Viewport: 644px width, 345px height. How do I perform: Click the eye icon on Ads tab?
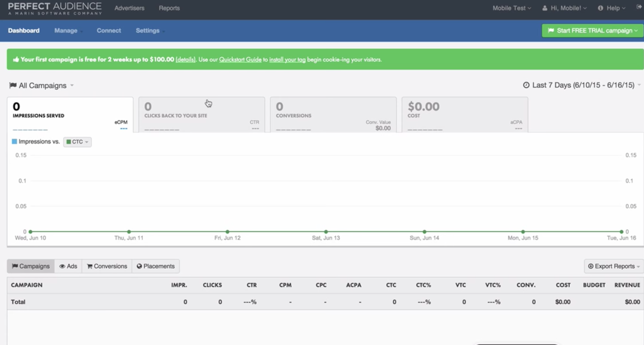[62, 266]
